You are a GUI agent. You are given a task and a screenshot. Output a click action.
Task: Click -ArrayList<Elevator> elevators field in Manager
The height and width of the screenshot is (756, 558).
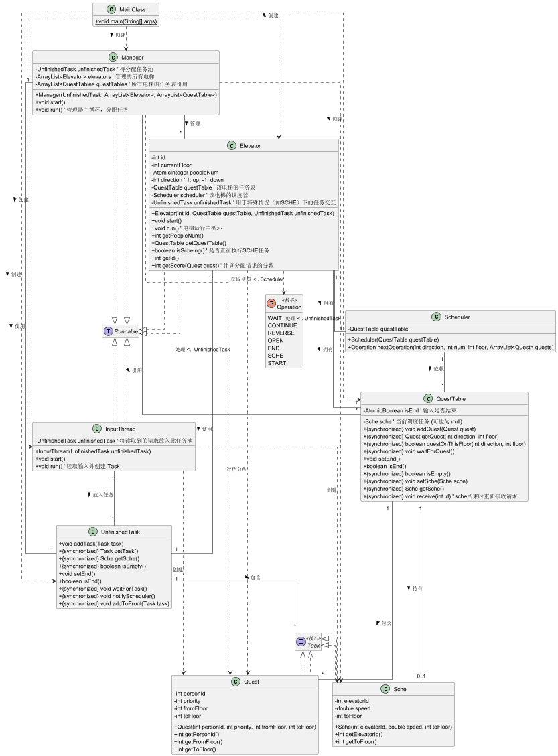[94, 76]
